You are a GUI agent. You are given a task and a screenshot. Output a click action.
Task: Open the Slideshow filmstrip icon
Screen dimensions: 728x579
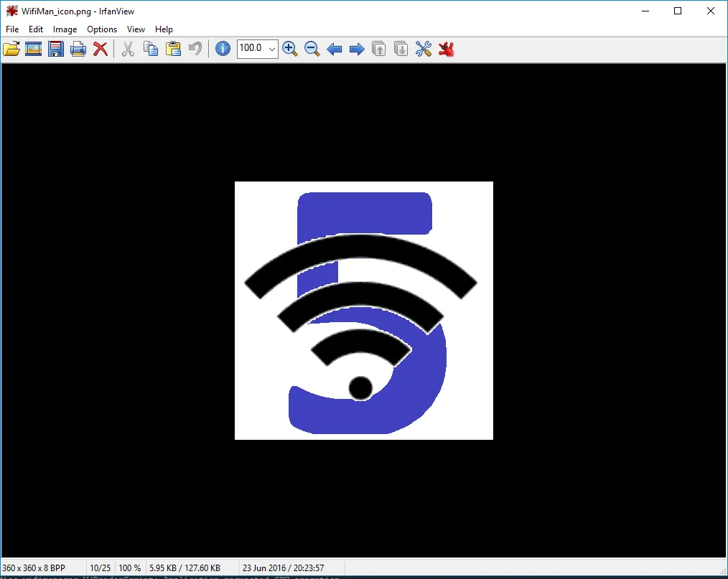click(x=34, y=49)
